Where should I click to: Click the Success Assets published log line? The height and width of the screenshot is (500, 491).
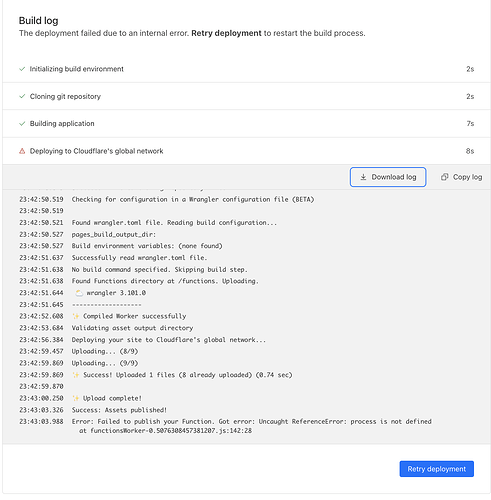coord(119,410)
